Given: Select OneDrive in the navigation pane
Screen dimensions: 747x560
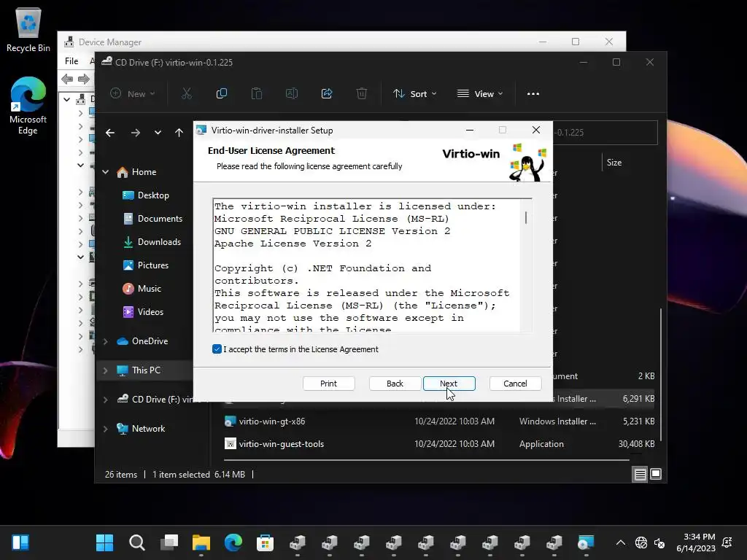Looking at the screenshot, I should tap(142, 341).
